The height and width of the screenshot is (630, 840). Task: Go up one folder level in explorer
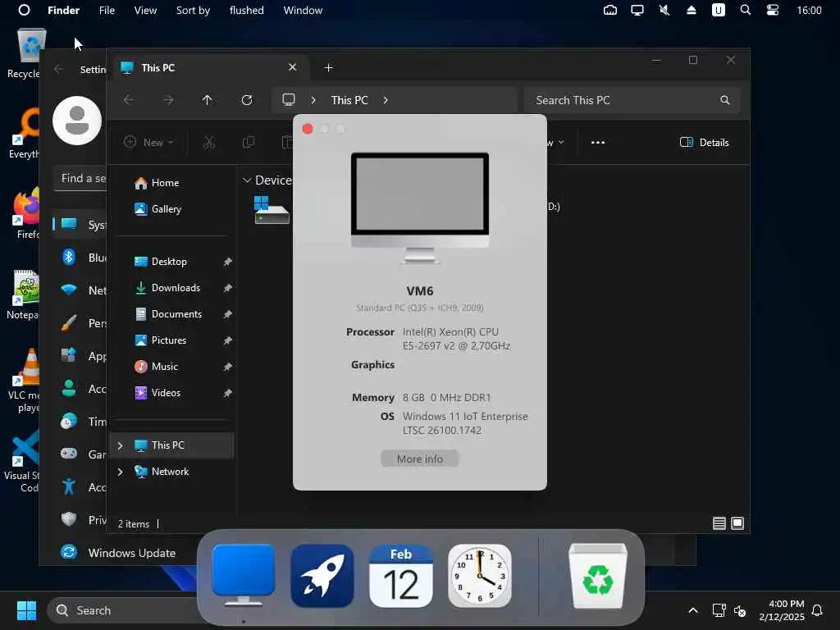pyautogui.click(x=208, y=100)
